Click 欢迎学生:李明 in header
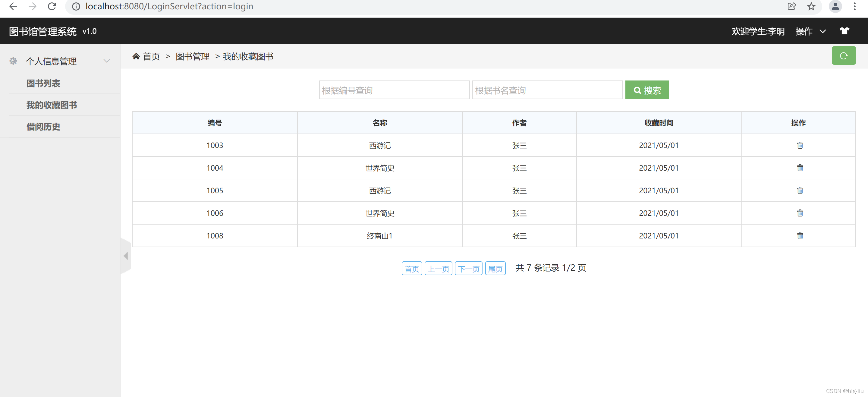 coord(758,31)
